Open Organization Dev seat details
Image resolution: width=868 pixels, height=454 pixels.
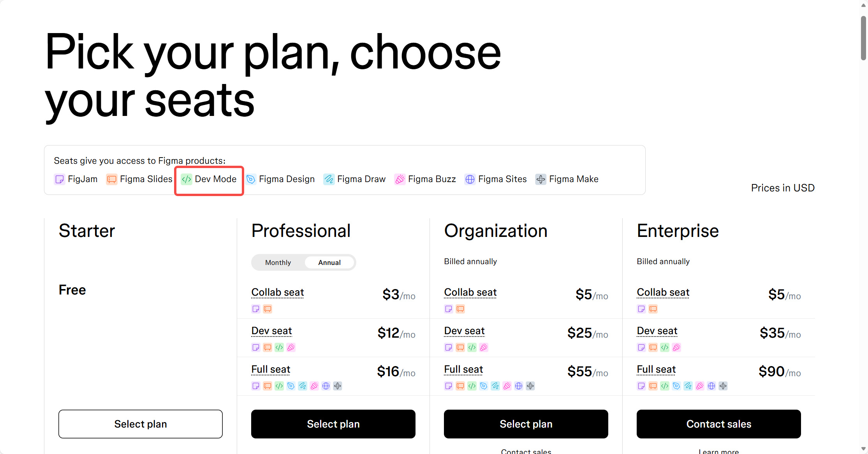pyautogui.click(x=464, y=331)
